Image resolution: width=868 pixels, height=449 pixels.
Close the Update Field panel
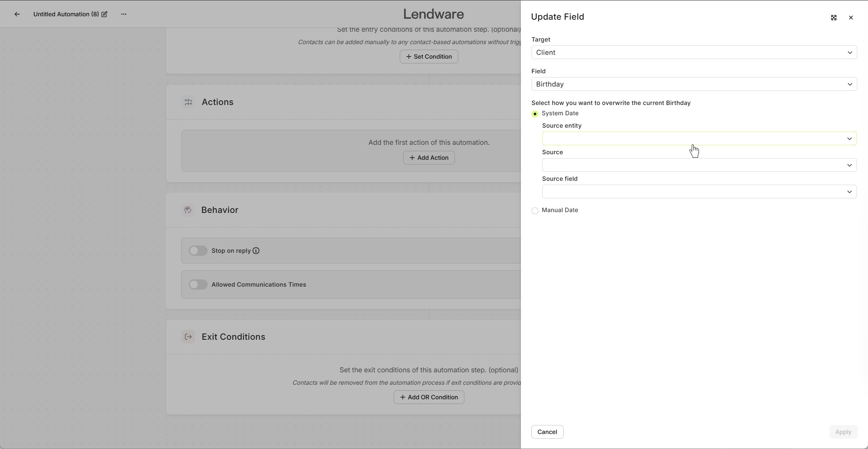(x=851, y=18)
